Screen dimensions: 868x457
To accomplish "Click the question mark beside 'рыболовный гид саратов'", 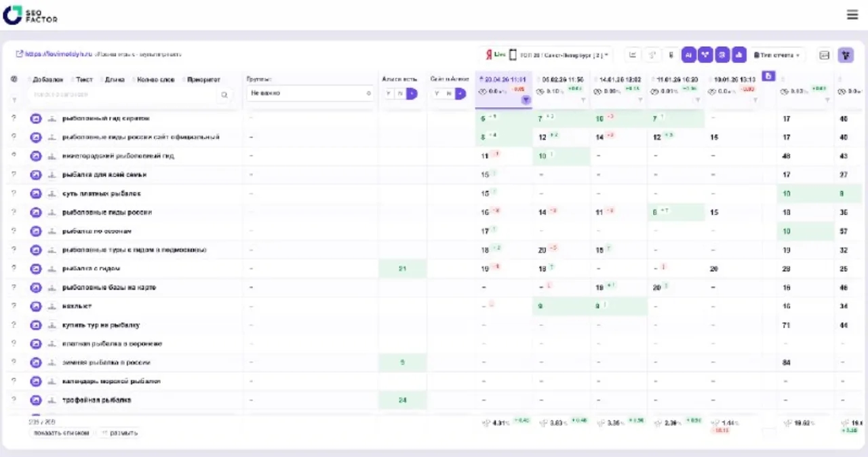I will pos(14,119).
